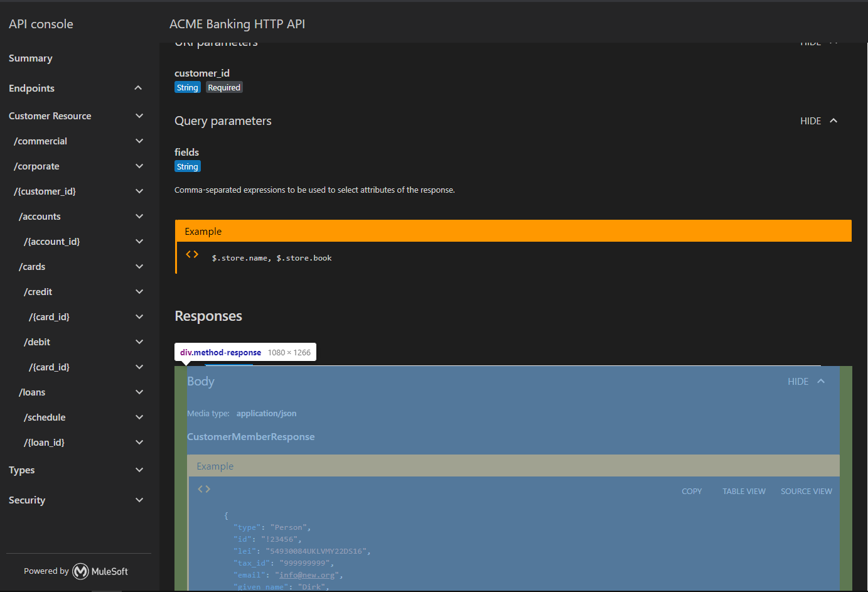Collapse Query parameters with chevron icon
868x592 pixels.
833,121
